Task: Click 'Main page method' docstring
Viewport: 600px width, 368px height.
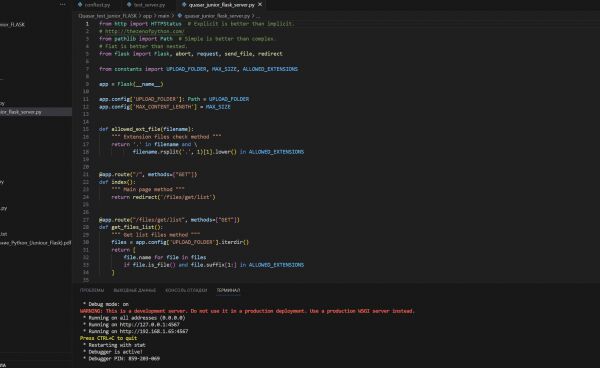Action: pos(148,190)
